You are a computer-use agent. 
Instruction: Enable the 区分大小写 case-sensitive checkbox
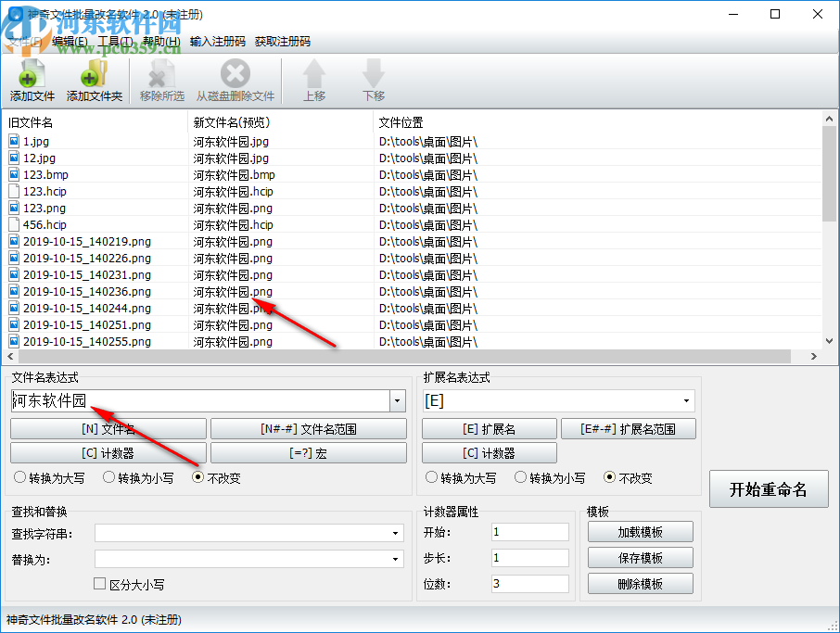99,584
